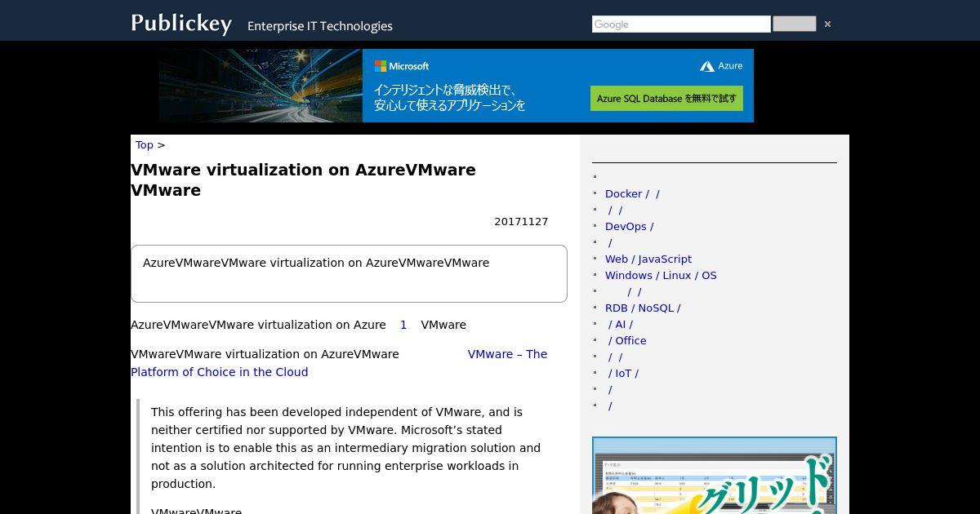
Task: Focus the Google search input field
Action: (681, 24)
